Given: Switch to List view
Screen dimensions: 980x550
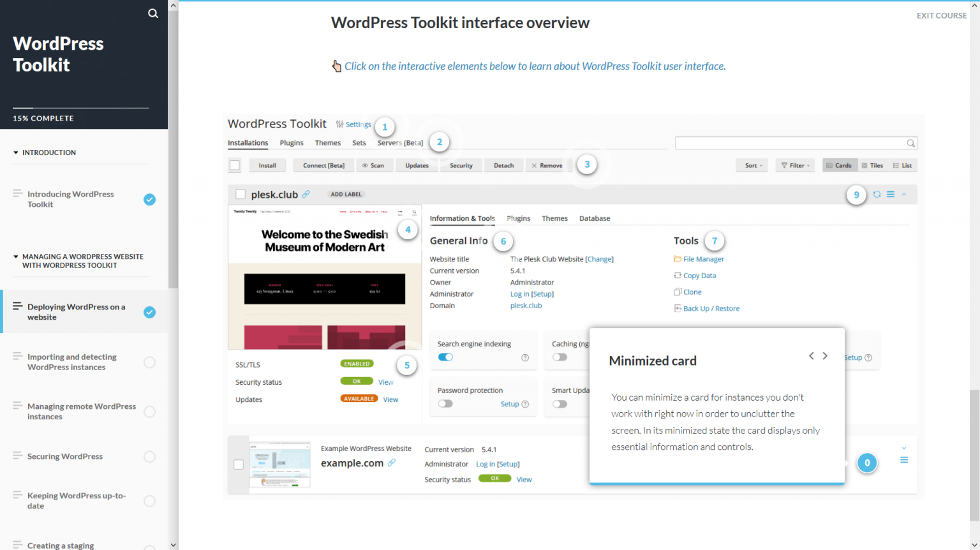Looking at the screenshot, I should click(x=903, y=165).
